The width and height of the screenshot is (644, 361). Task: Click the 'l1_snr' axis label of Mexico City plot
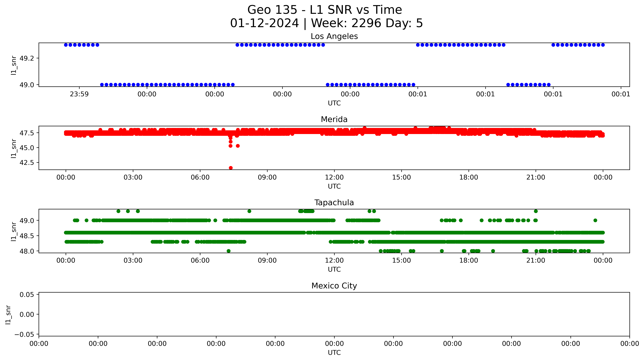(x=8, y=315)
